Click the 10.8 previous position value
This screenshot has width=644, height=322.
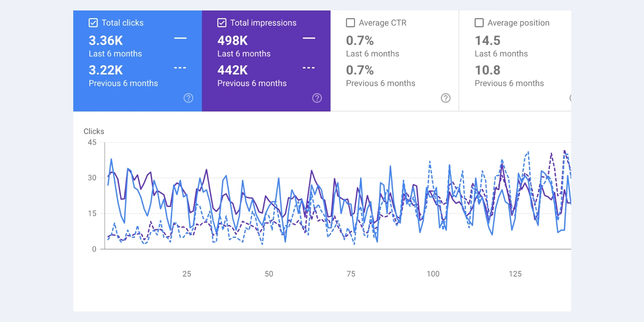(x=487, y=70)
